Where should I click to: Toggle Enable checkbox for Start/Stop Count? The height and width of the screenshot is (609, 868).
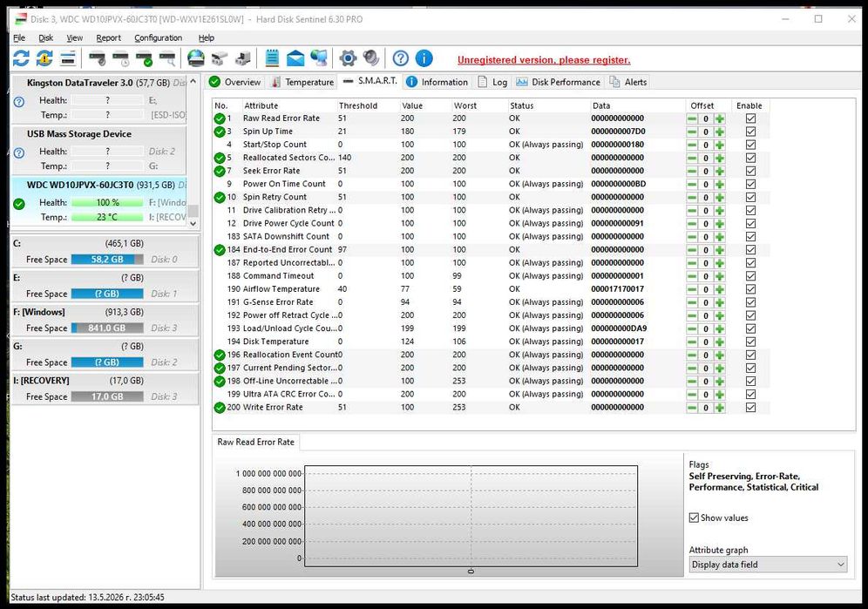(750, 145)
